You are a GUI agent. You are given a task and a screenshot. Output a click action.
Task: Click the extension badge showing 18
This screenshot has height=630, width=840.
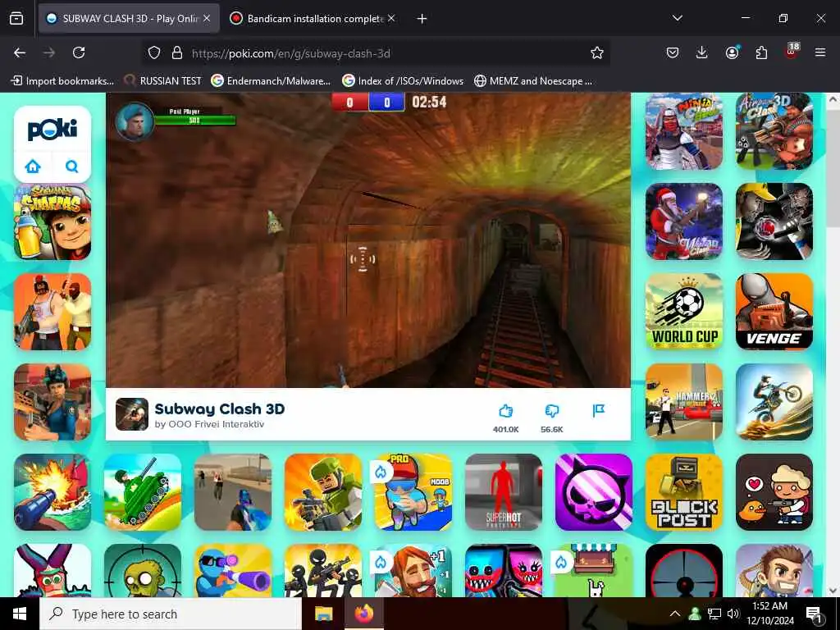tap(792, 52)
